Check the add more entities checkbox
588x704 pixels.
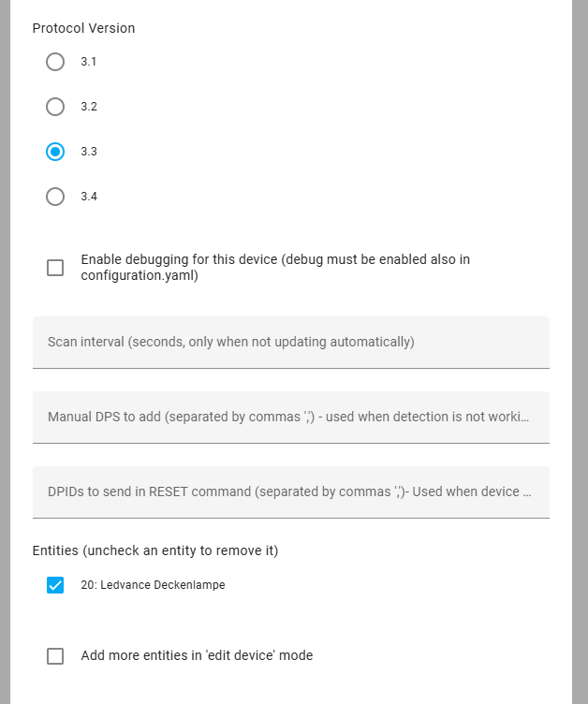55,656
